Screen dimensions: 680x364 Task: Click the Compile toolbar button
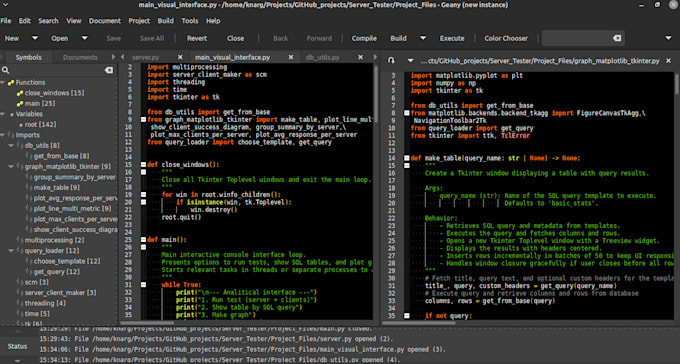coord(364,38)
